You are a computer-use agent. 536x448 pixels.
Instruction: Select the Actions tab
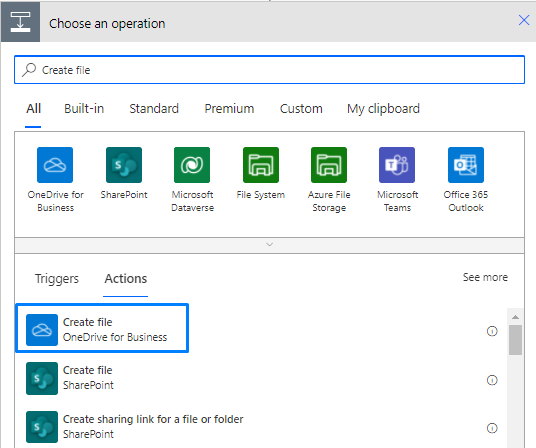[126, 279]
